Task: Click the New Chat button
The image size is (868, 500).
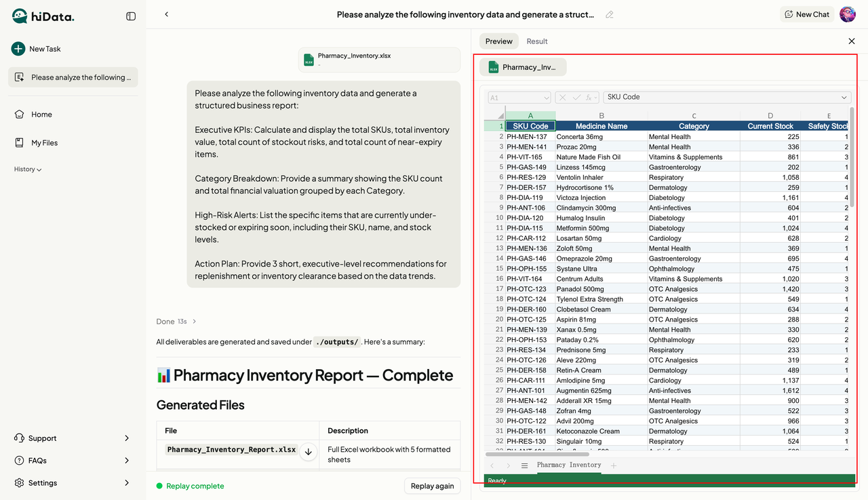Action: pos(807,14)
